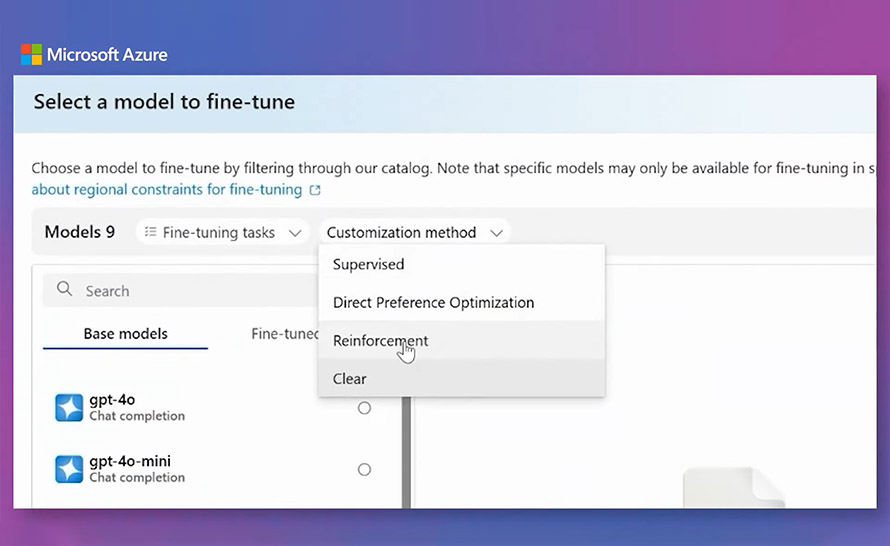Focus the model Search field
The height and width of the screenshot is (546, 890).
[x=180, y=290]
